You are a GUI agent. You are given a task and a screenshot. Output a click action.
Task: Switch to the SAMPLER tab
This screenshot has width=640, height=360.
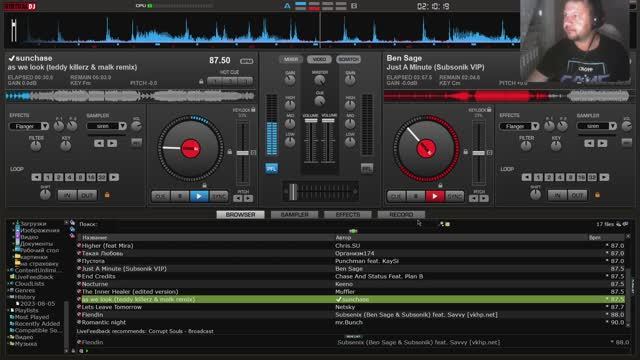(294, 214)
